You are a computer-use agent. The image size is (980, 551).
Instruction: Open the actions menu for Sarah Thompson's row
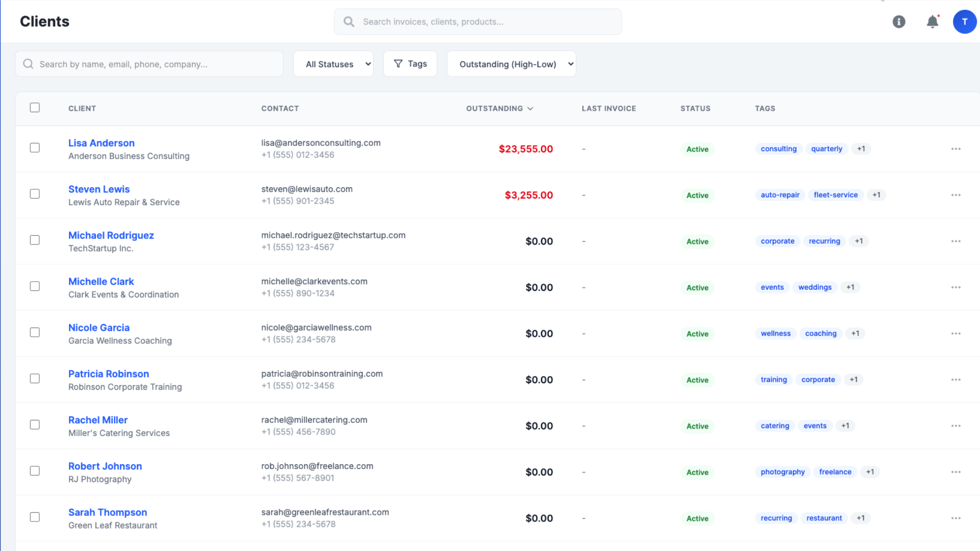[x=955, y=518]
